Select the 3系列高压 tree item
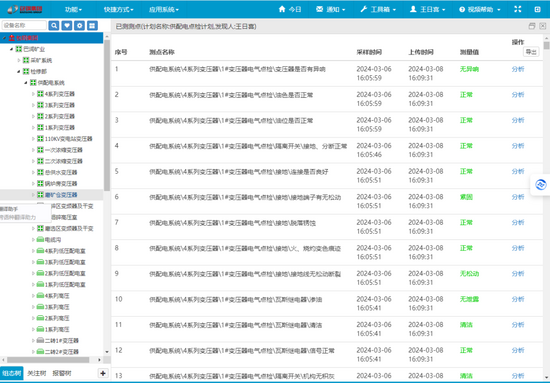This screenshot has width=550, height=383. tap(57, 307)
